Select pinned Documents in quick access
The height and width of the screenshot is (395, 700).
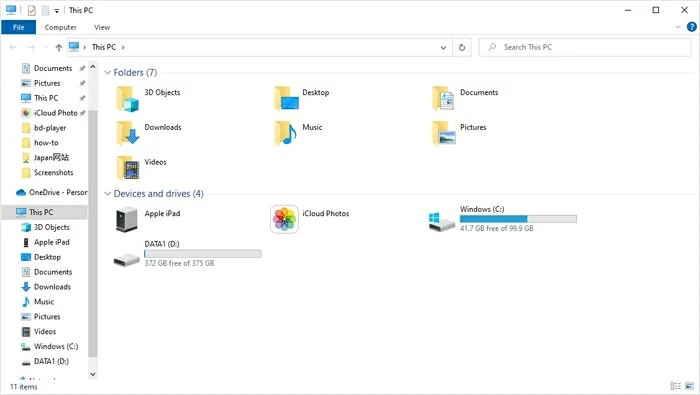(x=47, y=68)
